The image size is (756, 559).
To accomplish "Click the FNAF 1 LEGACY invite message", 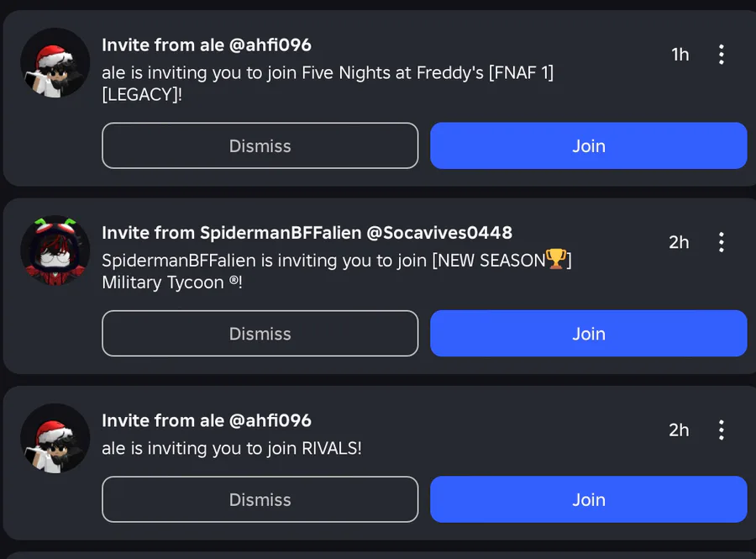I will pos(328,83).
